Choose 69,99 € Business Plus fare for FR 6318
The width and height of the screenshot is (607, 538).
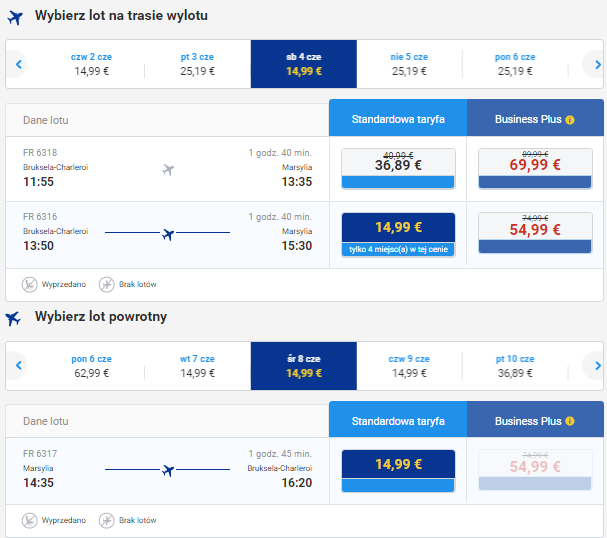(535, 168)
